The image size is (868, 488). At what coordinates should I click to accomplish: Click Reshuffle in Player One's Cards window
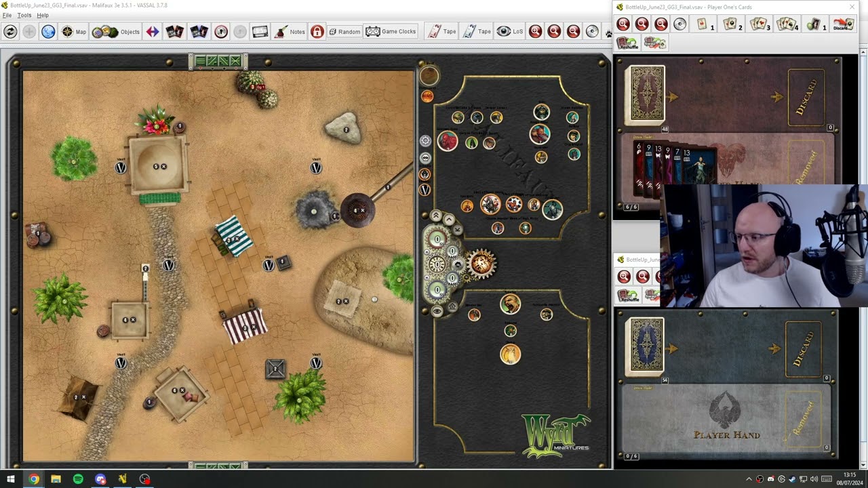click(x=627, y=43)
